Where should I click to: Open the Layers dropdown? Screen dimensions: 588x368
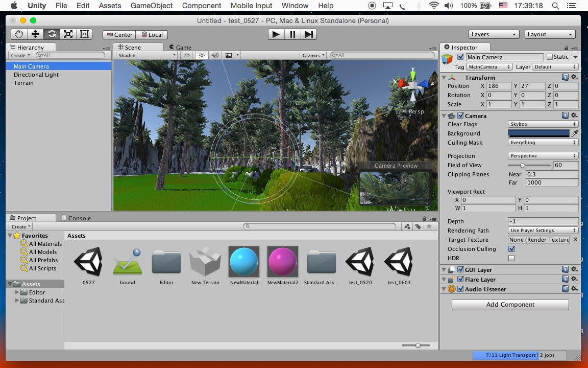(x=494, y=34)
